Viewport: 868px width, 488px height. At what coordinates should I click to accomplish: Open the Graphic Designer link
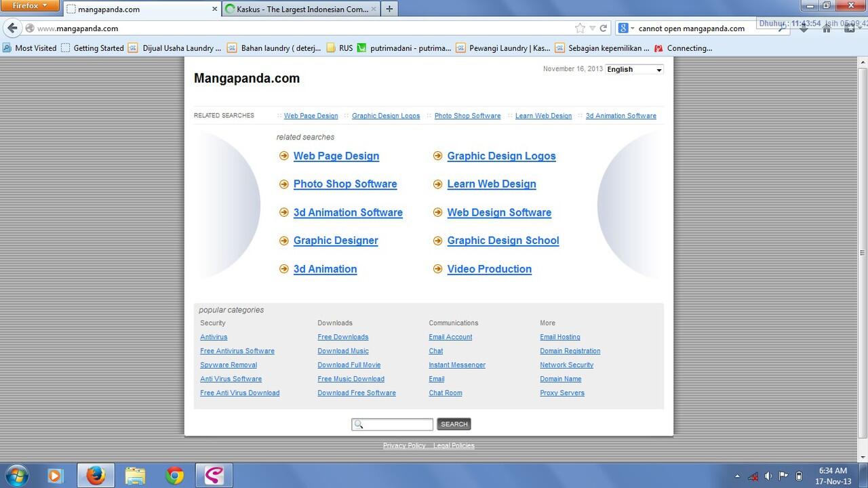tap(336, 241)
